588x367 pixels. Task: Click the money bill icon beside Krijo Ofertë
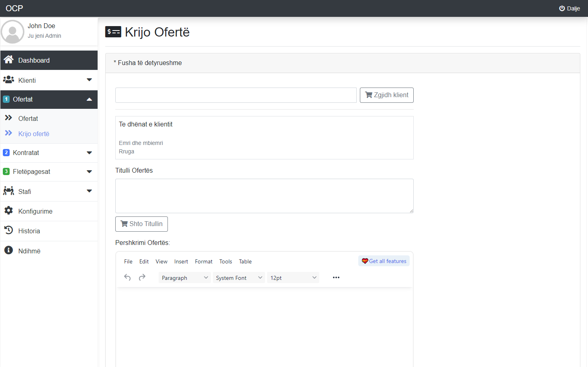pyautogui.click(x=113, y=32)
